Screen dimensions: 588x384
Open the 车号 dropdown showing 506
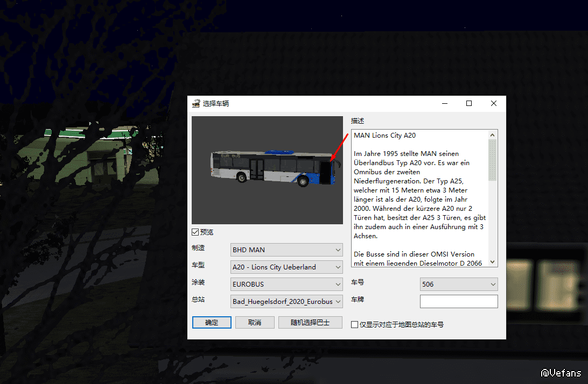point(459,285)
